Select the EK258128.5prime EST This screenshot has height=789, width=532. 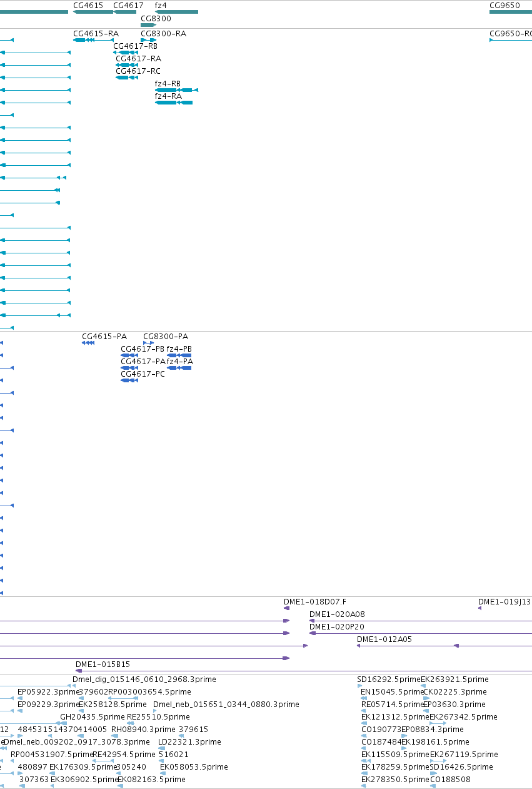(x=81, y=711)
